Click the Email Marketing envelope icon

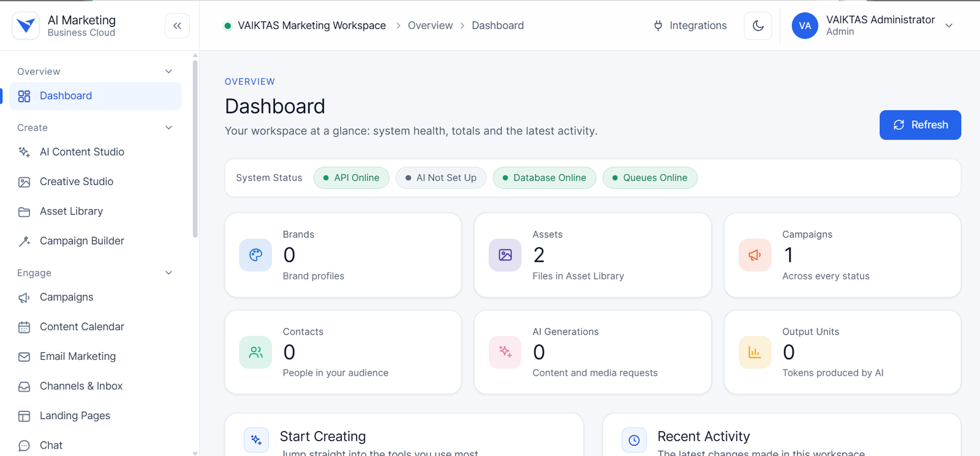tap(24, 357)
